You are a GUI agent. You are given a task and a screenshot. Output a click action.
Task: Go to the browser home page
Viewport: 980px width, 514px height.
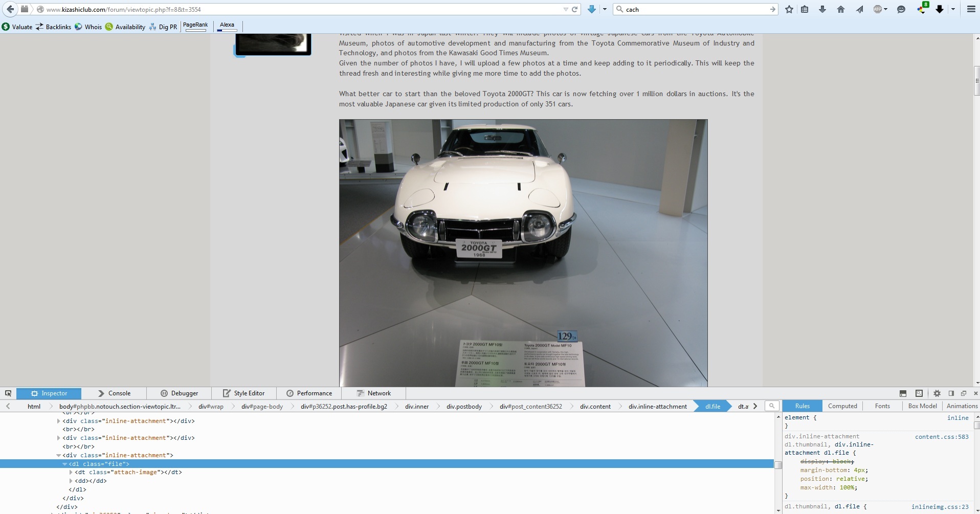pyautogui.click(x=840, y=9)
